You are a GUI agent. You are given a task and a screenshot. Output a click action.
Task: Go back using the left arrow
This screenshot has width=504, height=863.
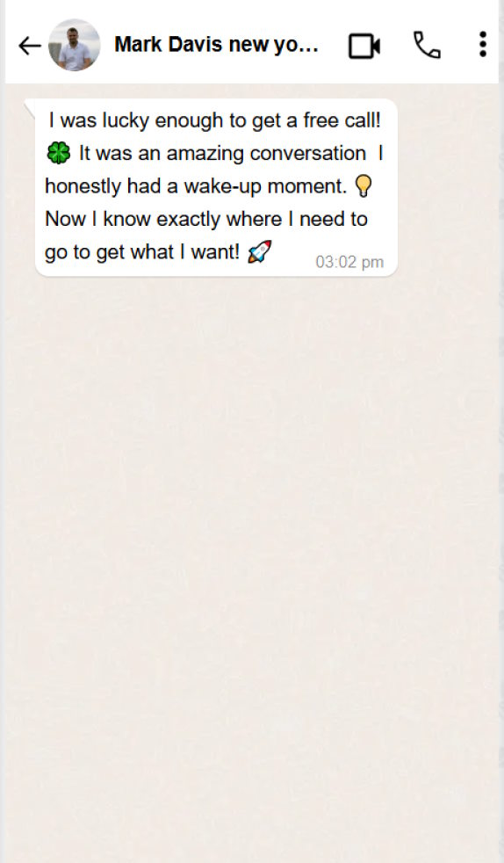click(x=29, y=46)
